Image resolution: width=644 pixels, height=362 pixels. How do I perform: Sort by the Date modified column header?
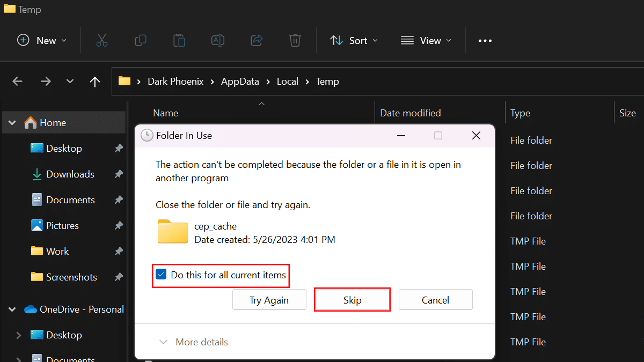(411, 113)
